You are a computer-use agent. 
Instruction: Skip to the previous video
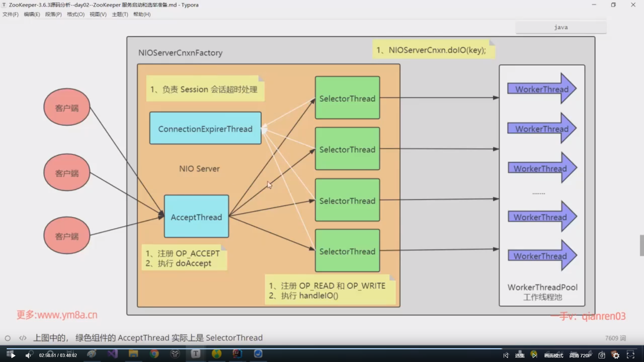click(506, 356)
